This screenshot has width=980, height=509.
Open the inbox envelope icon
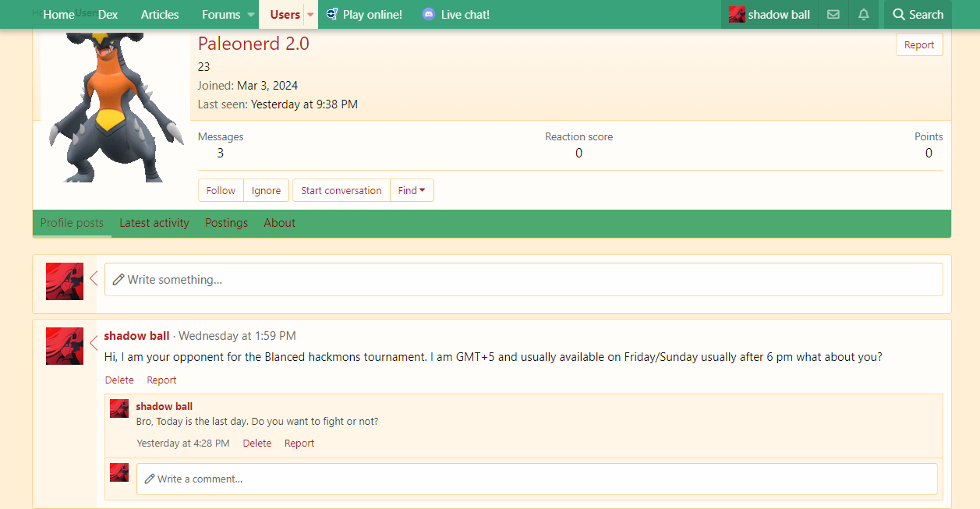(x=833, y=14)
